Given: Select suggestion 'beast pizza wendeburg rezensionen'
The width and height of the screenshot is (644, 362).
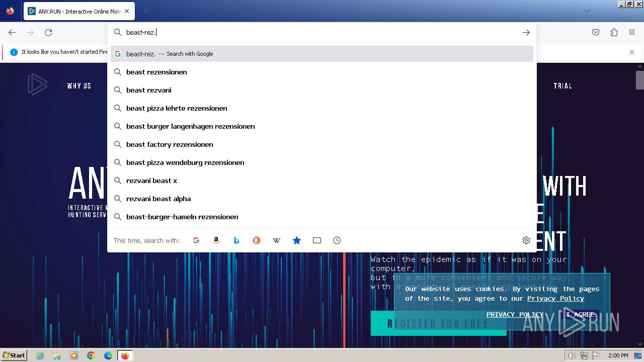Looking at the screenshot, I should tap(322, 162).
